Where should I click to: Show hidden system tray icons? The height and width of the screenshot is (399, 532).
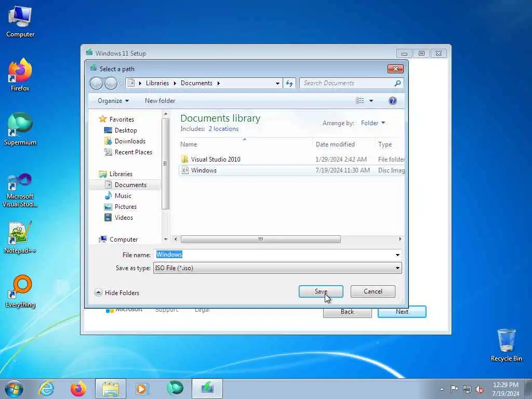pos(442,389)
